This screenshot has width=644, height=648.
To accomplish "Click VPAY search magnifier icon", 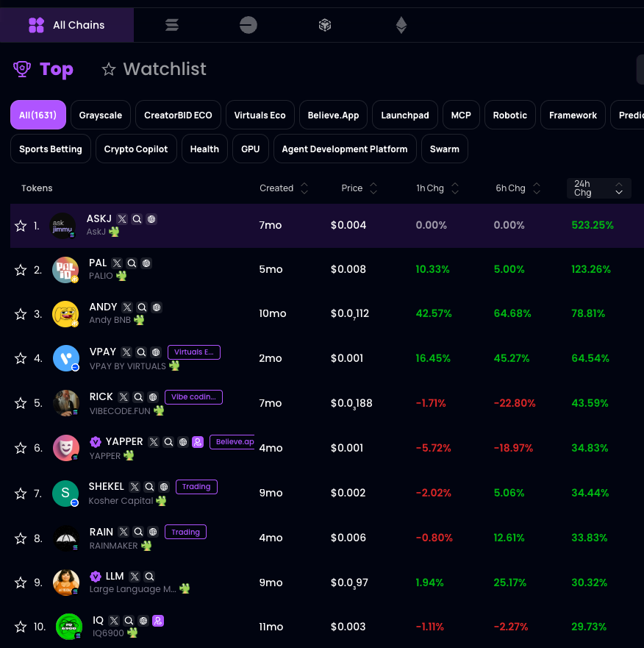I will pyautogui.click(x=141, y=352).
